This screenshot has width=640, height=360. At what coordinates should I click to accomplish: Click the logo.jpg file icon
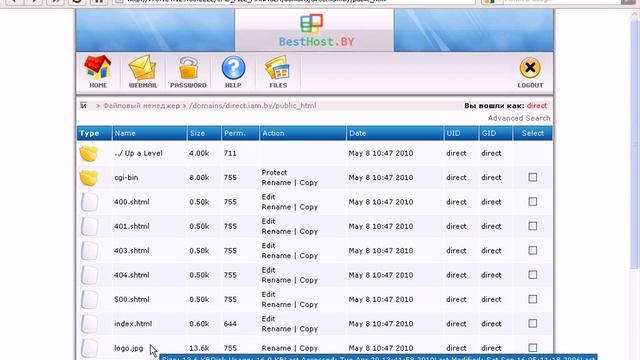click(89, 348)
